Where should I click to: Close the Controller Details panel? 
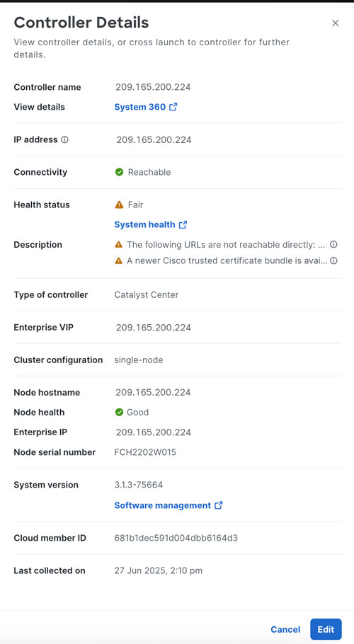coord(335,23)
